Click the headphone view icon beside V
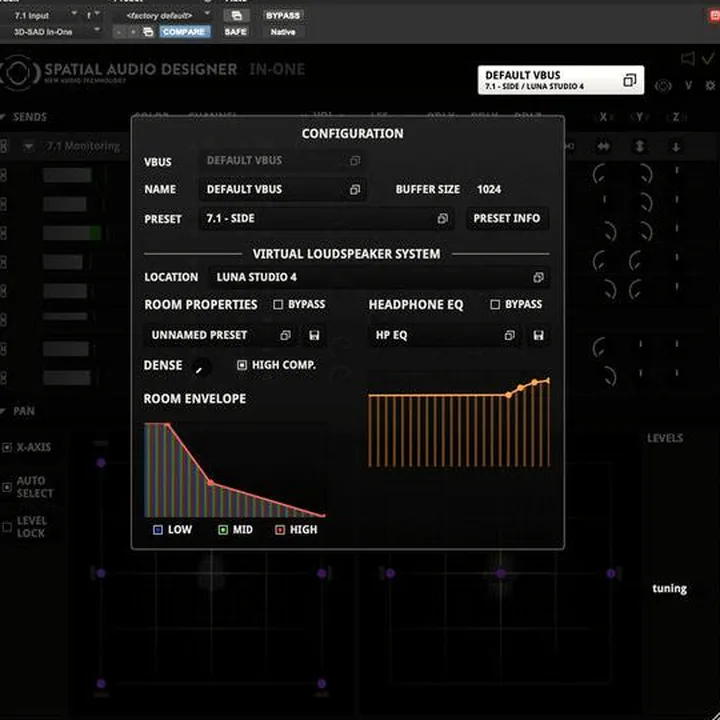Image resolution: width=720 pixels, height=720 pixels. click(663, 86)
